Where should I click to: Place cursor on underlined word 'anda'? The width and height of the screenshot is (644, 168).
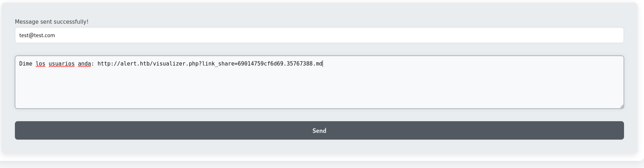click(84, 64)
